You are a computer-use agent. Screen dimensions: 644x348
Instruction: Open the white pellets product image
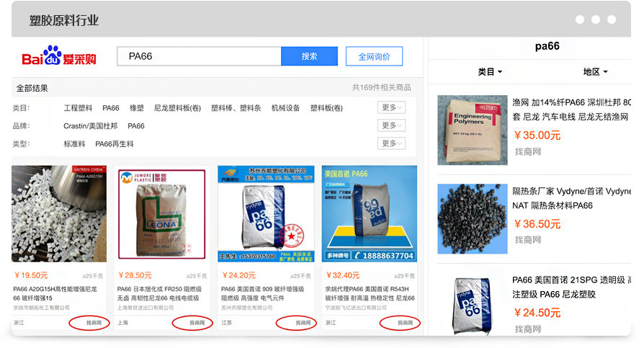[59, 213]
